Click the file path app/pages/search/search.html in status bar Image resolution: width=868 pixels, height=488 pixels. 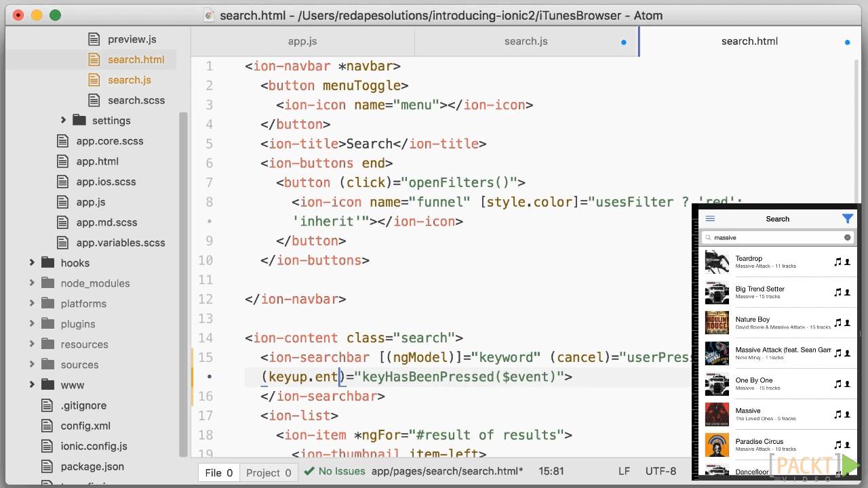click(x=448, y=471)
